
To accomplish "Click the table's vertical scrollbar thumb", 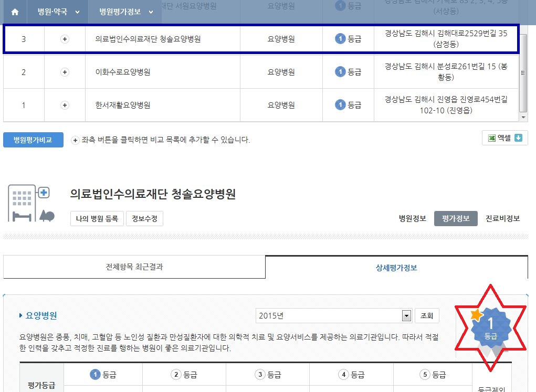I will pos(523,72).
